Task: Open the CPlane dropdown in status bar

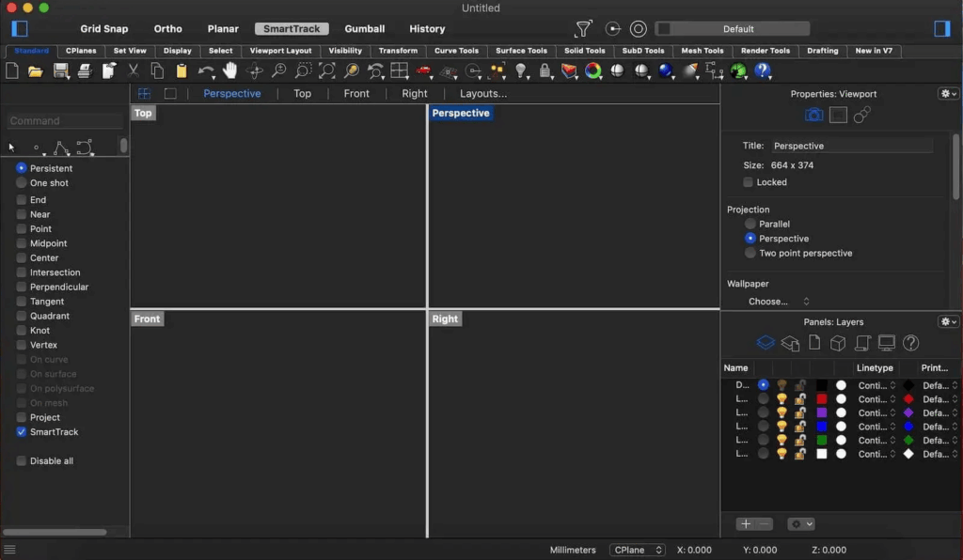Action: [x=637, y=550]
